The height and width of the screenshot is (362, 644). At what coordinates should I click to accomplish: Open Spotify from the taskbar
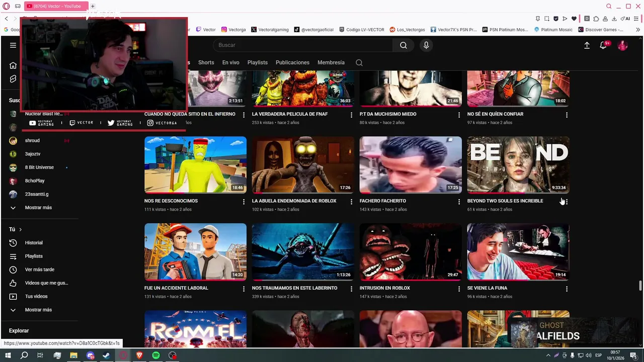pos(156,355)
